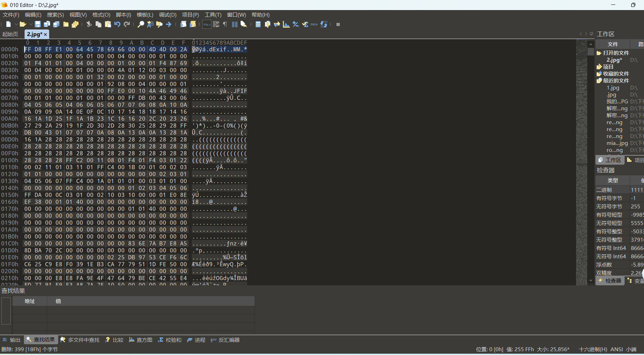This screenshot has height=355, width=644.
Task: Run a template using the template icon
Action: click(193, 24)
